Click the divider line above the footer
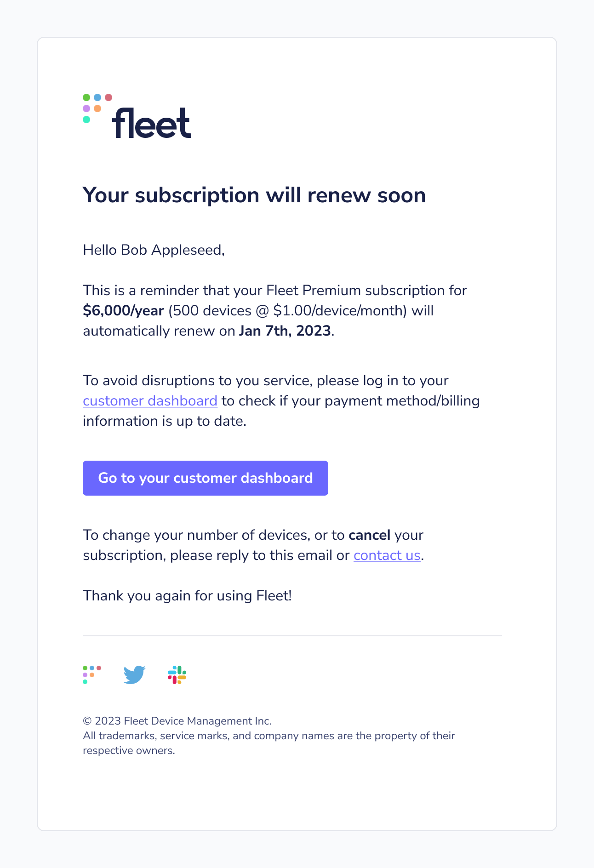The image size is (594, 868). point(292,636)
